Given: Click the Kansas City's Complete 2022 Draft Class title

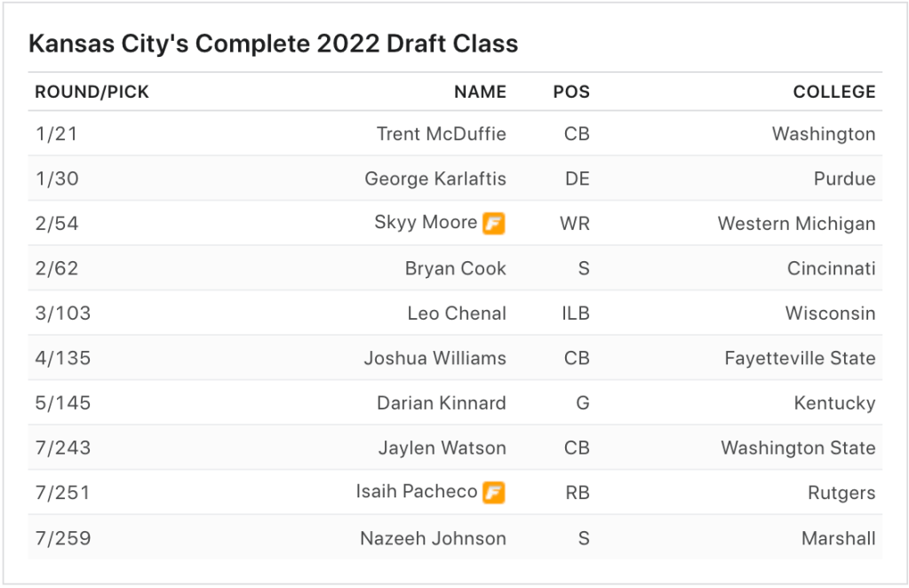Looking at the screenshot, I should pyautogui.click(x=274, y=44).
